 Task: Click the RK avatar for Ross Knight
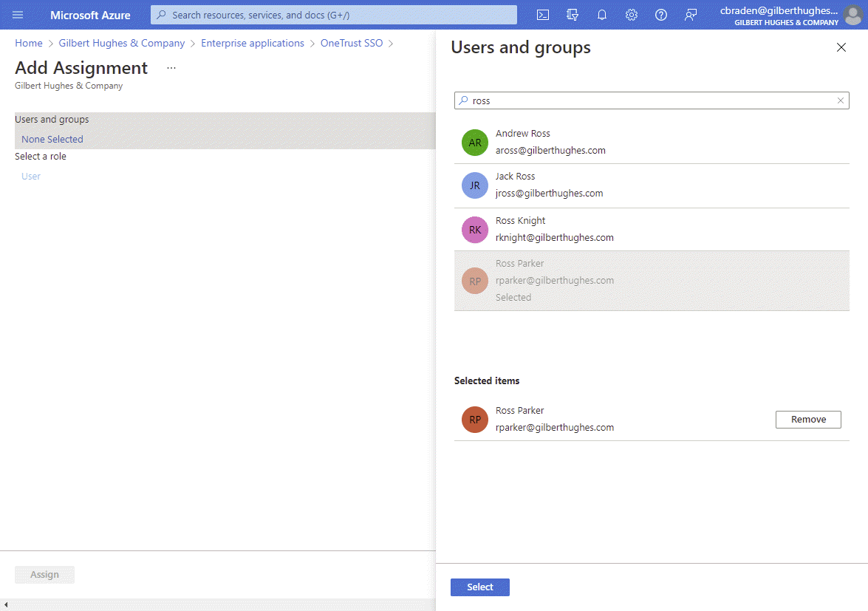click(475, 230)
